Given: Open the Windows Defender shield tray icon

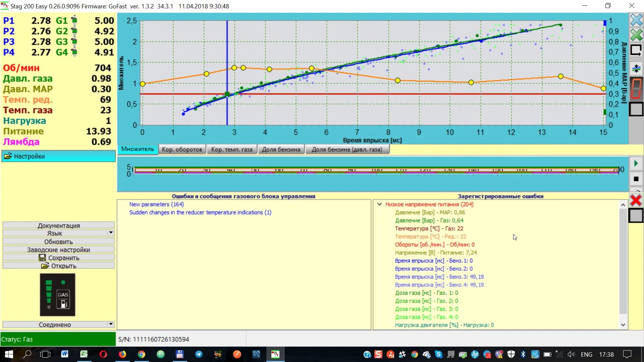Looking at the screenshot, I should (x=511, y=354).
